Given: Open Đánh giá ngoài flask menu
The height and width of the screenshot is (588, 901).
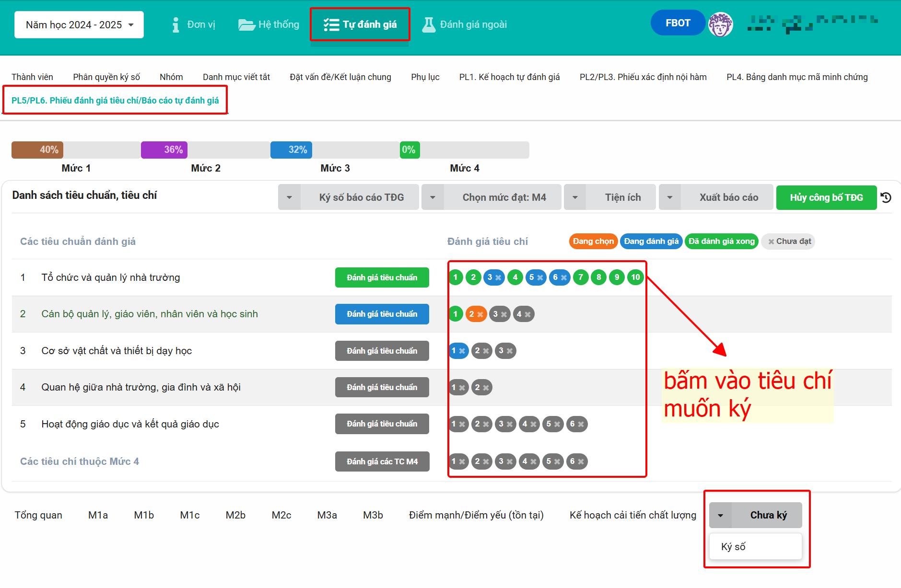Looking at the screenshot, I should click(x=464, y=24).
